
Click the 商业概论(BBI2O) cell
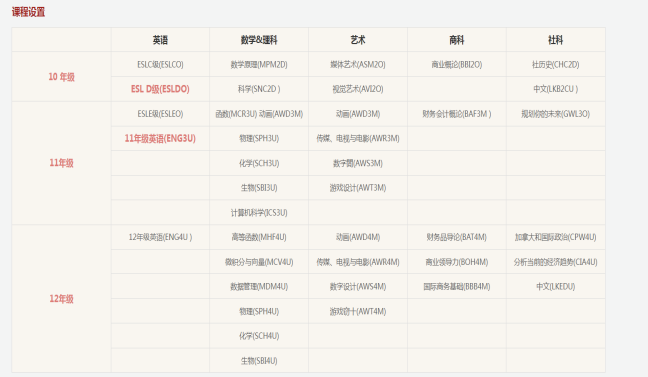[x=457, y=64]
